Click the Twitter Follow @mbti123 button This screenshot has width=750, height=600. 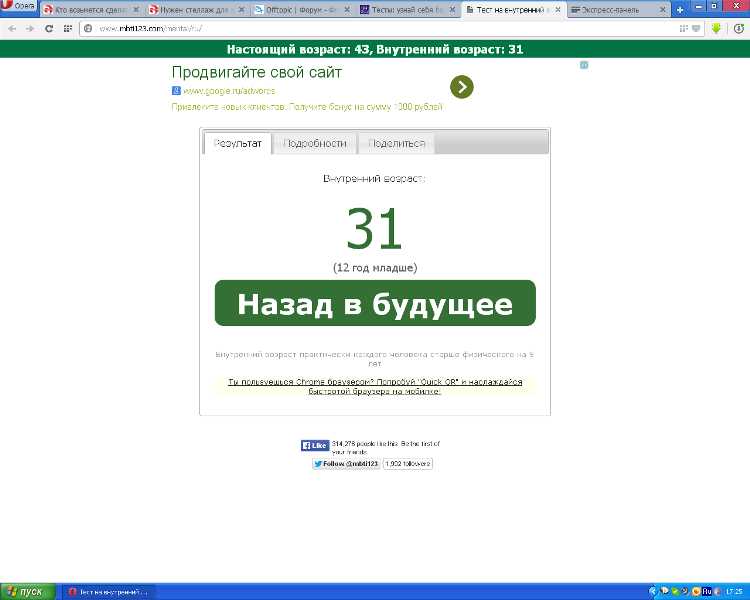coord(346,464)
